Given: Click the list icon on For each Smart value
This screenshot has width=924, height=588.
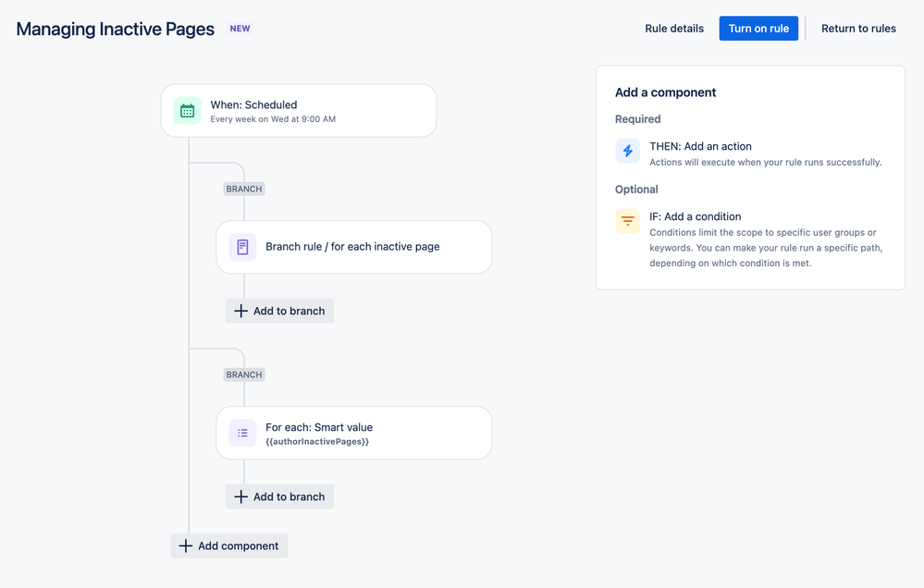Looking at the screenshot, I should [x=242, y=433].
